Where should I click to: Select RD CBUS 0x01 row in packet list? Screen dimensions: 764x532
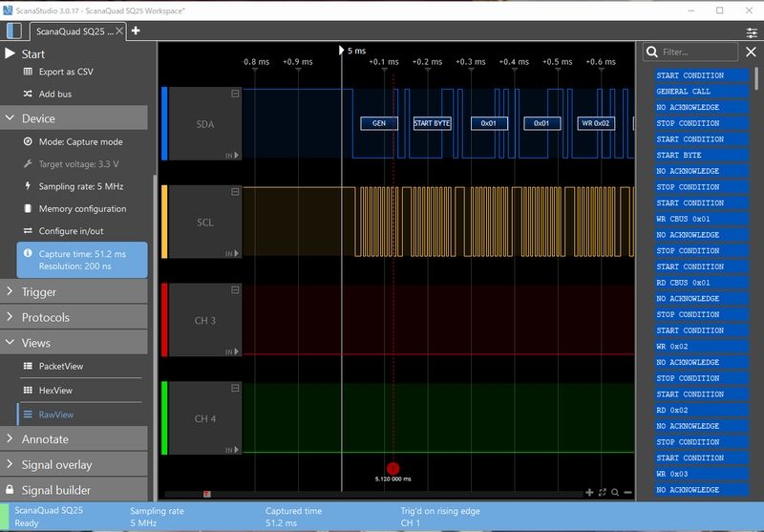pos(702,283)
